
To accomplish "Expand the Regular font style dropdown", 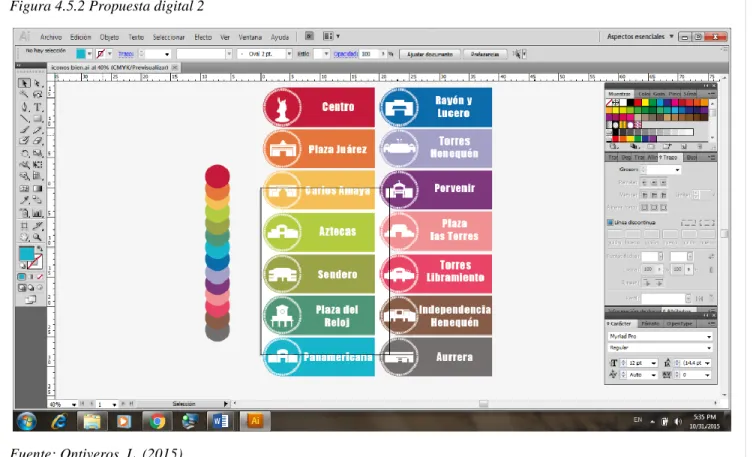I will point(660,348).
